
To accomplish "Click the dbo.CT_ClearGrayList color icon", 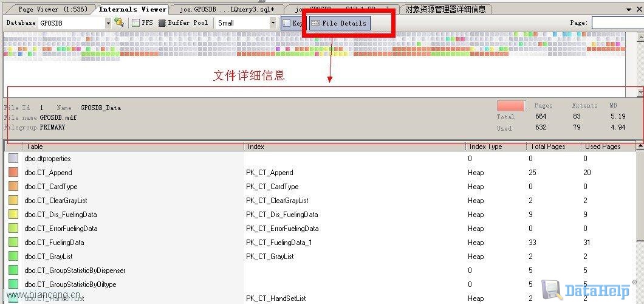I will click(x=13, y=201).
